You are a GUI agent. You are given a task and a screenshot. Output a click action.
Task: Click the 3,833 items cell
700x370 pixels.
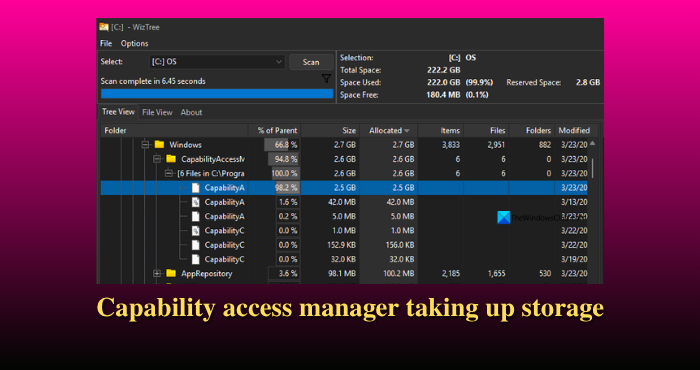tap(451, 145)
